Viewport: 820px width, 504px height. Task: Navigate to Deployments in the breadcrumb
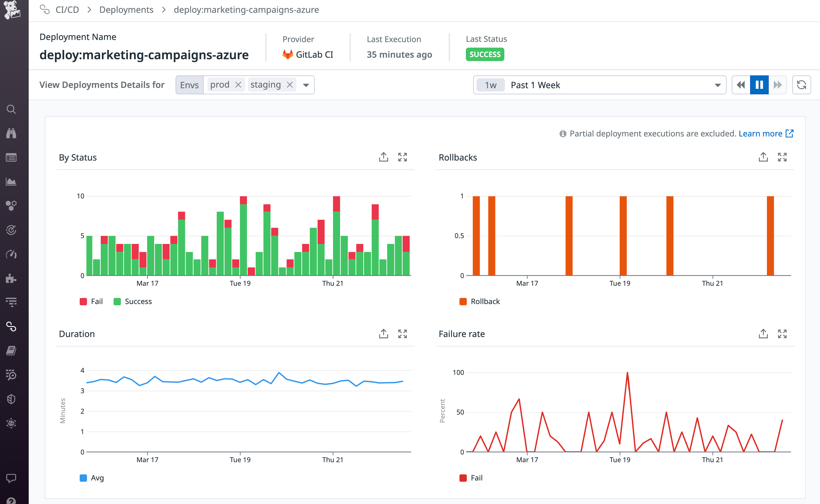[x=126, y=10]
